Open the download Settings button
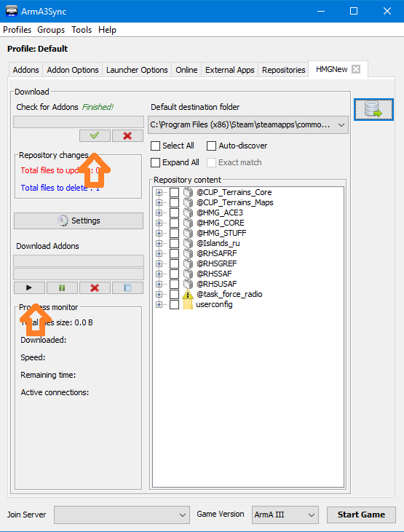Viewport: 404px width, 532px height. coord(79,221)
